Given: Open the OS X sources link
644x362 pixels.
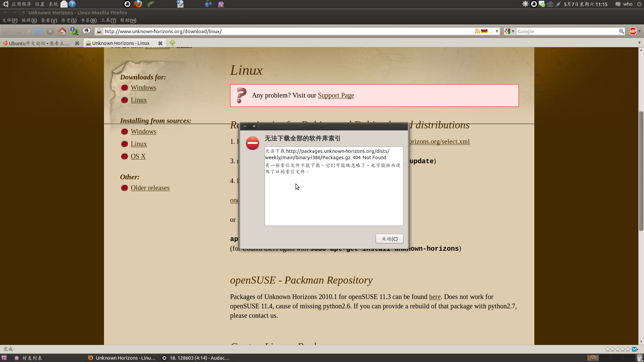Looking at the screenshot, I should point(138,156).
